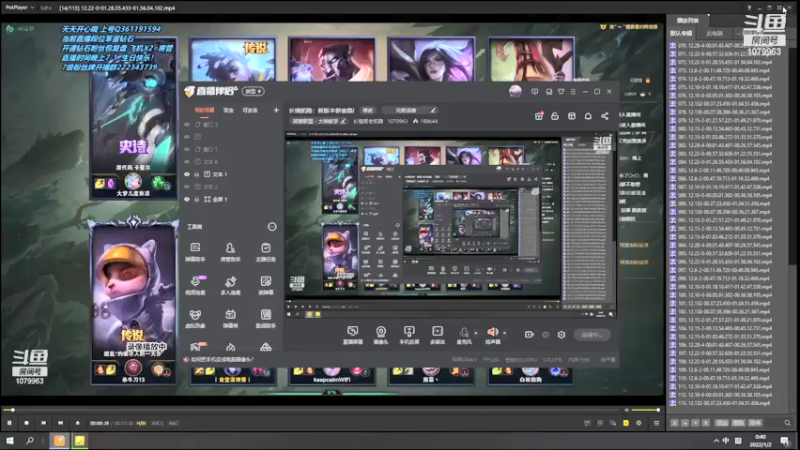
Task: Add a 摄像头 camera source
Action: click(381, 335)
